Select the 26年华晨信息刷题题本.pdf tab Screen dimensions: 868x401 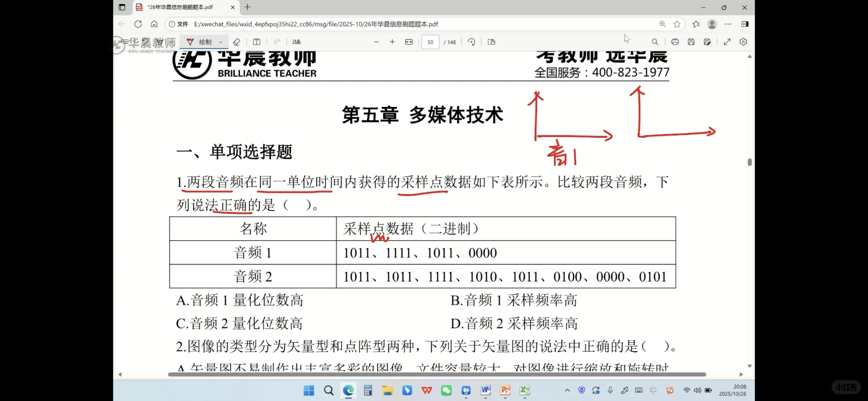coord(180,7)
